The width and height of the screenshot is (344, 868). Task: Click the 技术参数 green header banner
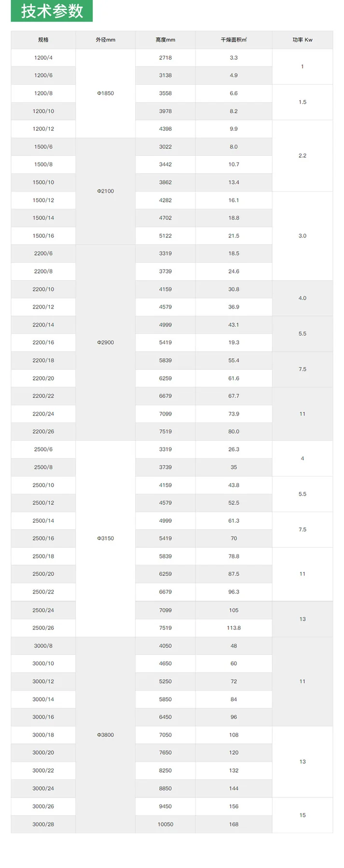click(x=52, y=11)
